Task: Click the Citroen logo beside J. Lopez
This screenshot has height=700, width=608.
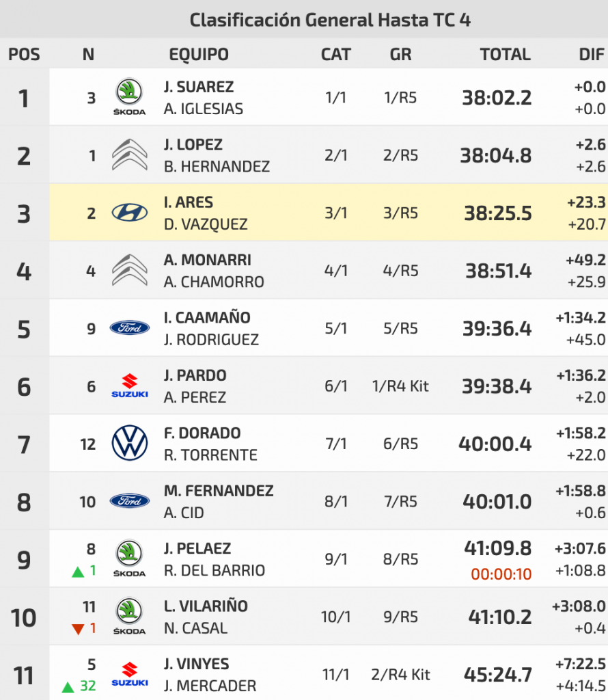Action: pyautogui.click(x=129, y=154)
